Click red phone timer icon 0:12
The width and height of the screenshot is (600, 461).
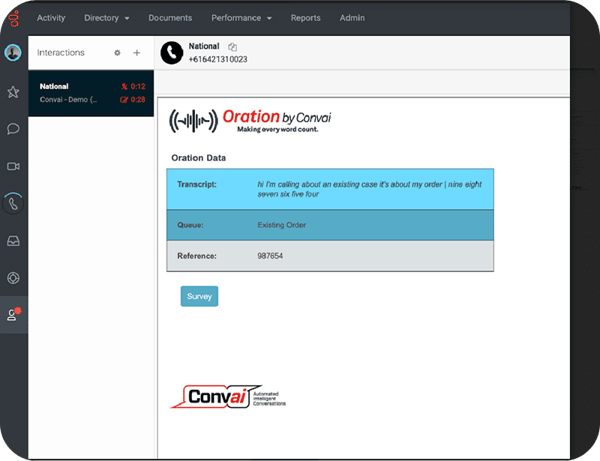(x=124, y=86)
